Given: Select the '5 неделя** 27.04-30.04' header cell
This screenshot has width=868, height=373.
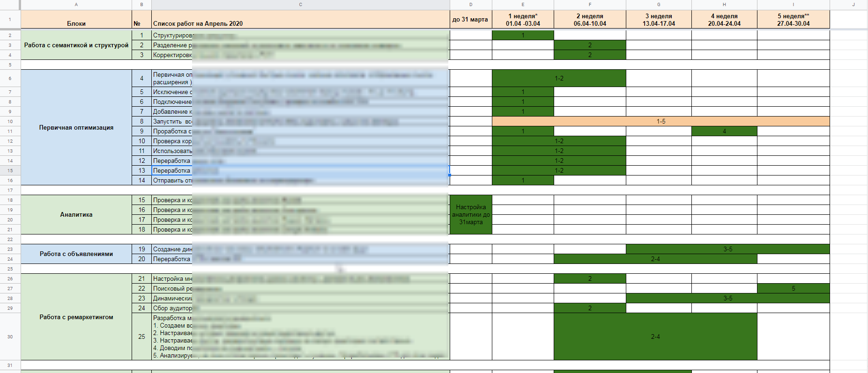Looking at the screenshot, I should (793, 20).
